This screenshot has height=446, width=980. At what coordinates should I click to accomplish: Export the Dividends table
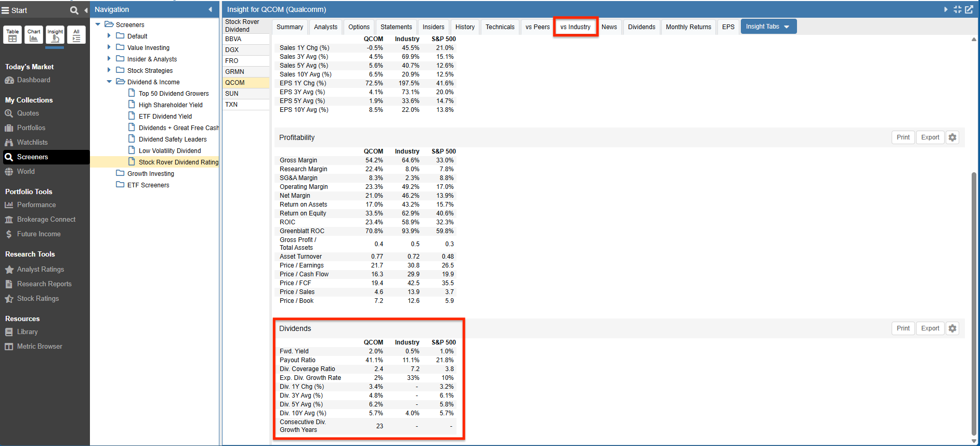(x=930, y=328)
